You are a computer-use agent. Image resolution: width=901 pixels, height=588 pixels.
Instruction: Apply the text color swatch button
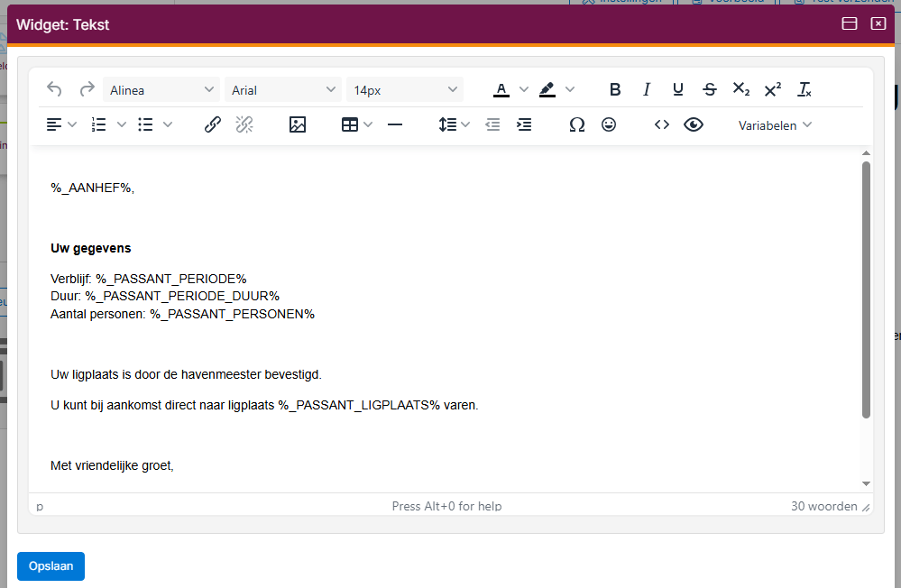pos(501,89)
